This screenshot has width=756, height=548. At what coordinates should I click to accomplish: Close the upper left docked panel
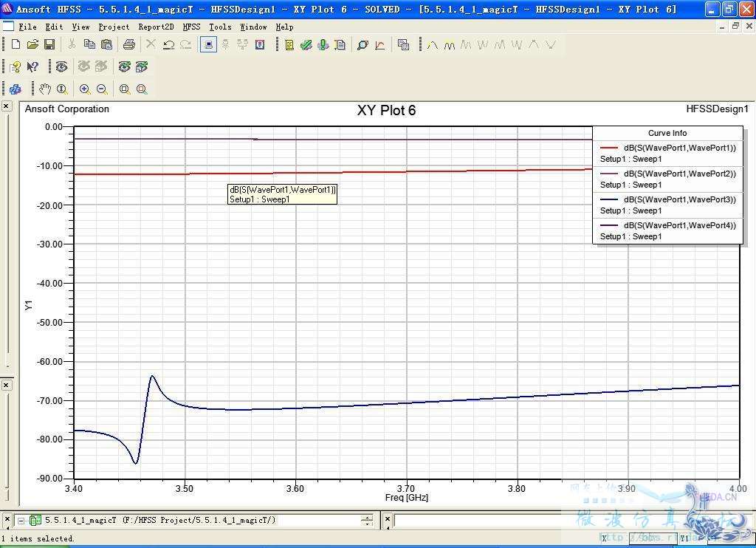6,106
